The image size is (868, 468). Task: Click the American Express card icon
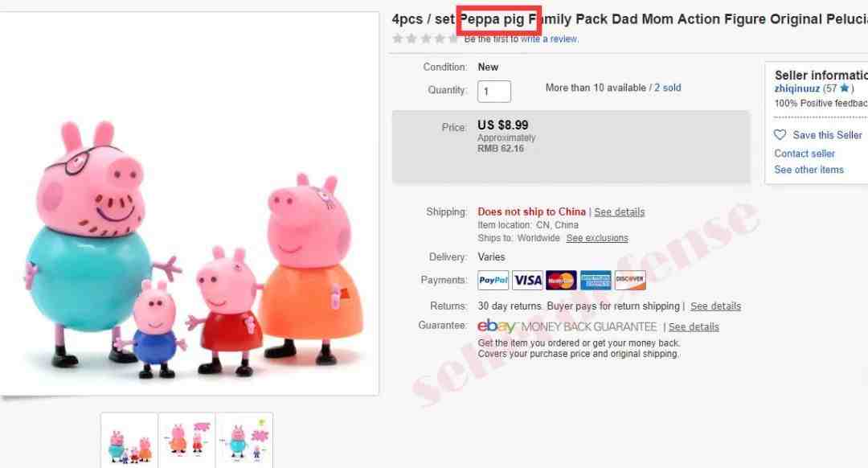click(595, 281)
